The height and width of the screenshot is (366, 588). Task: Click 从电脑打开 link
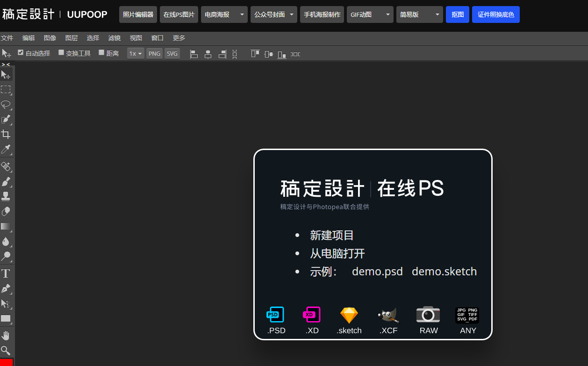[x=337, y=254]
